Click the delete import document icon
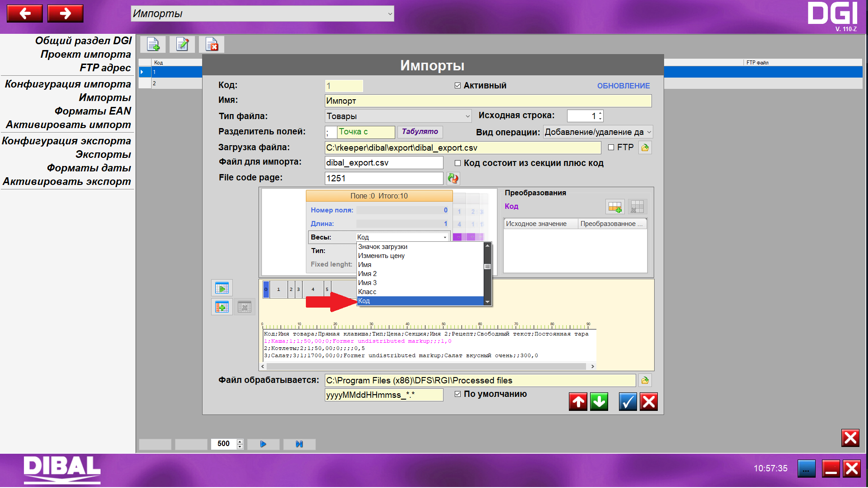 click(x=212, y=44)
